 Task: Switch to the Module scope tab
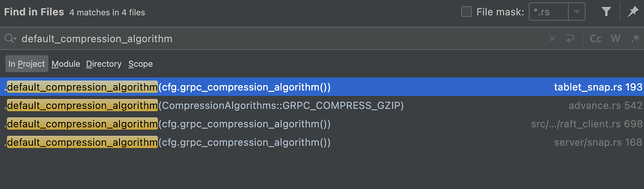click(66, 64)
